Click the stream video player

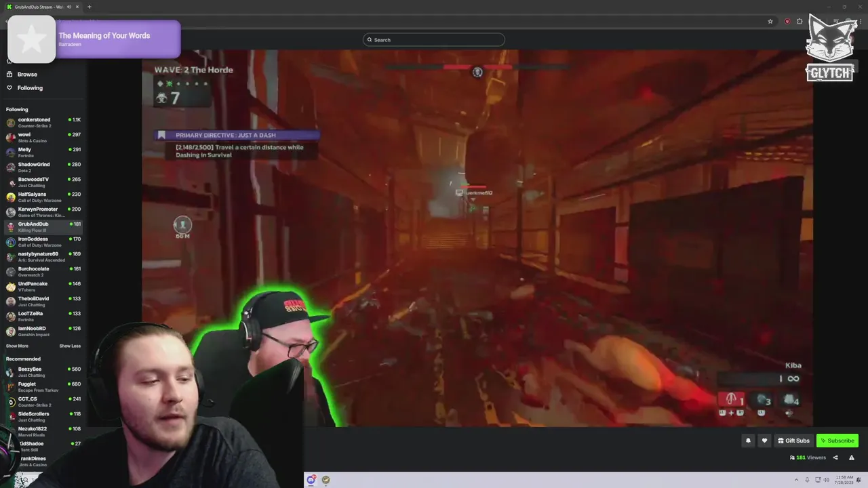[477, 239]
